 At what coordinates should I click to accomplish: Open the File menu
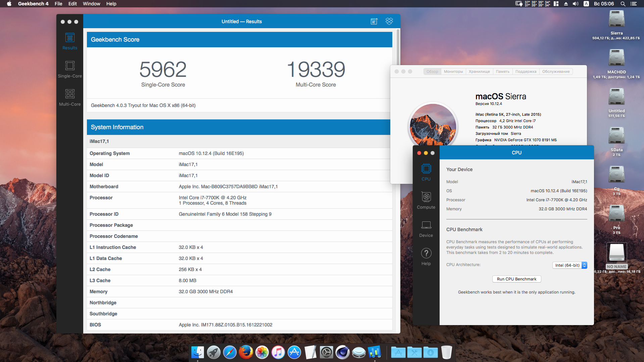(x=58, y=4)
